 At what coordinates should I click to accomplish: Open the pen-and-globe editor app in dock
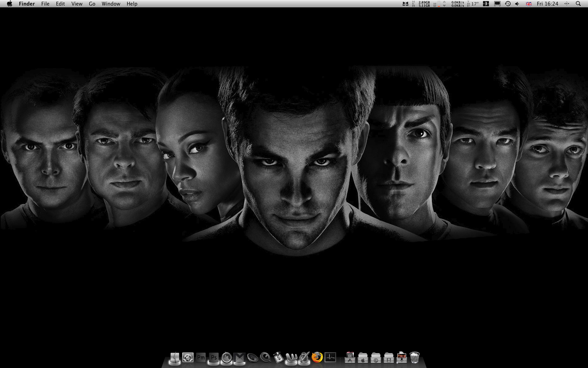[304, 357]
